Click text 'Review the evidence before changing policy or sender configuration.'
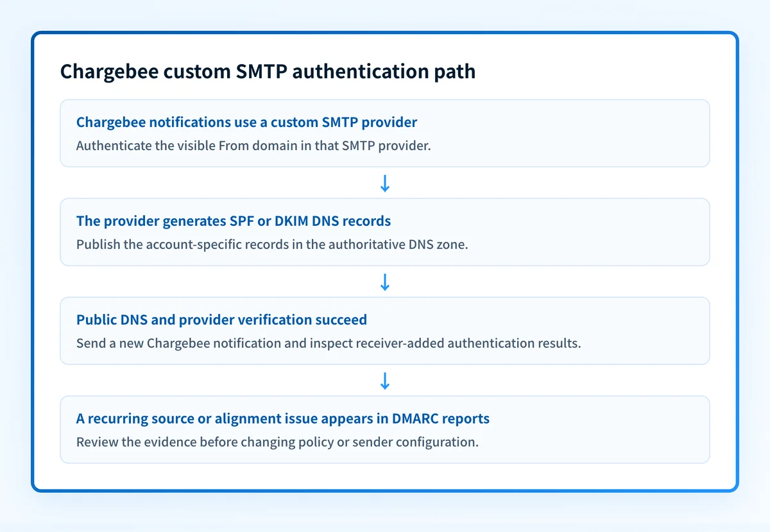Screen dimensions: 770x532 (277, 442)
